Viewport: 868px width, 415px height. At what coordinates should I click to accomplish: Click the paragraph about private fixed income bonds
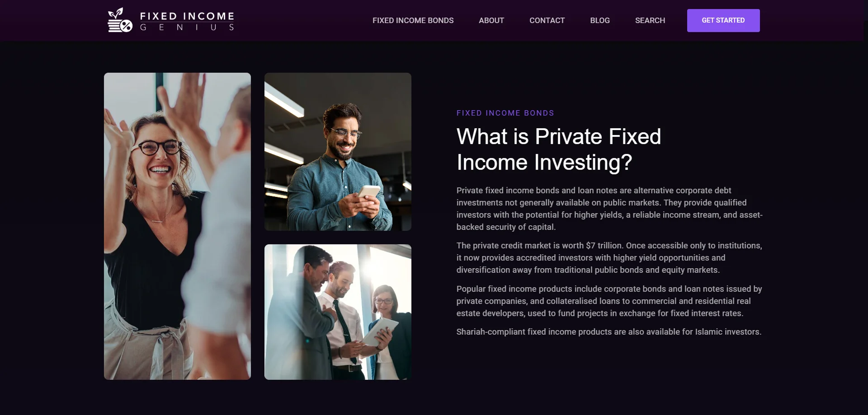pyautogui.click(x=609, y=209)
